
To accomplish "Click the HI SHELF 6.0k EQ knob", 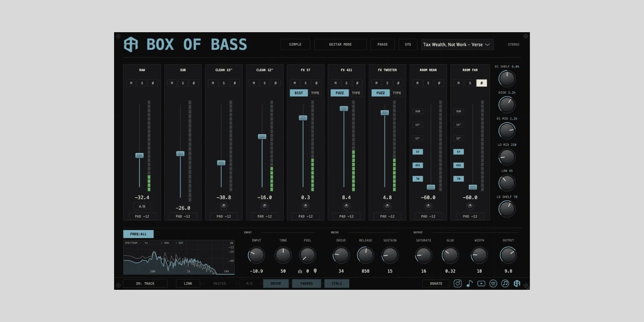I will pyautogui.click(x=507, y=79).
